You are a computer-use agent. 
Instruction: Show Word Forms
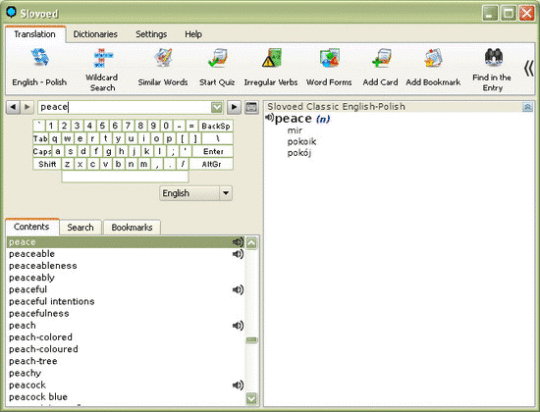coord(329,67)
